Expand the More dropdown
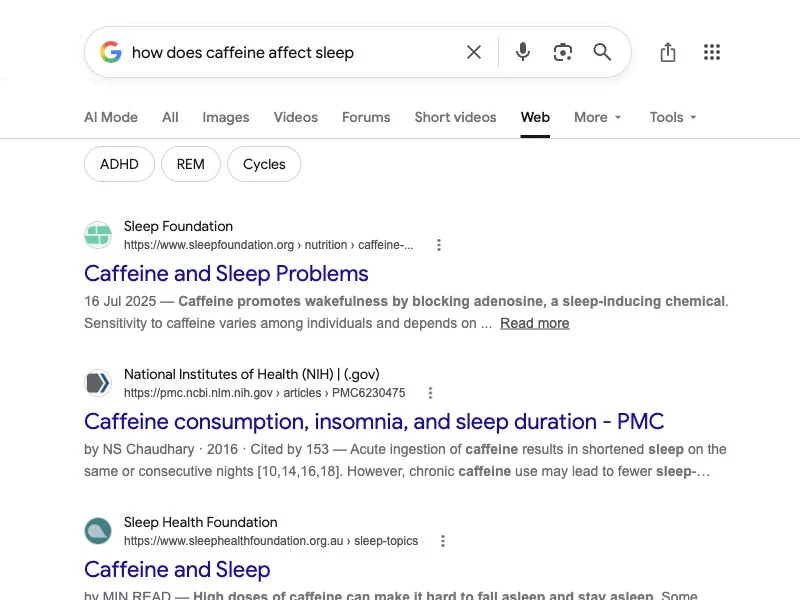 pyautogui.click(x=597, y=117)
